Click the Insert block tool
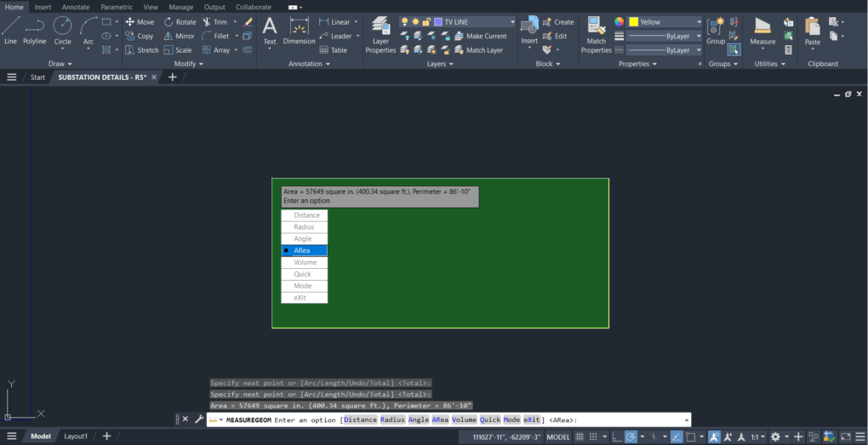Viewport: 868px width, 445px height. click(529, 31)
